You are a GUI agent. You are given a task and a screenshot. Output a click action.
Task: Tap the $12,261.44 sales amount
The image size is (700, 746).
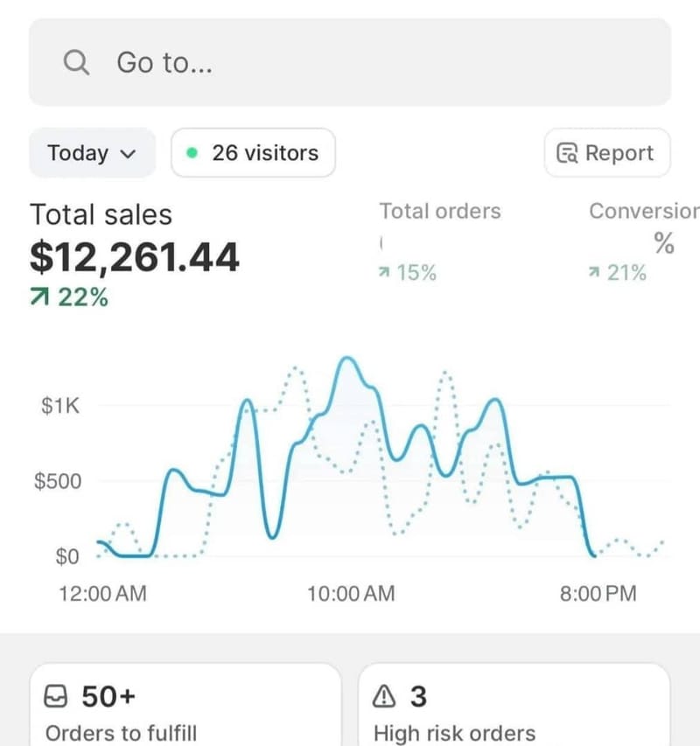click(x=134, y=257)
